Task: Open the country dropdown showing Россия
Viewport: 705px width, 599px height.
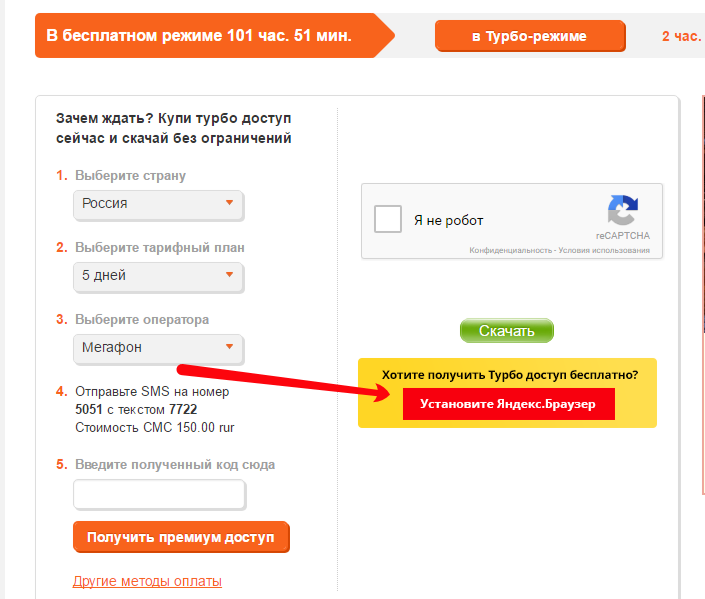Action: [x=158, y=204]
